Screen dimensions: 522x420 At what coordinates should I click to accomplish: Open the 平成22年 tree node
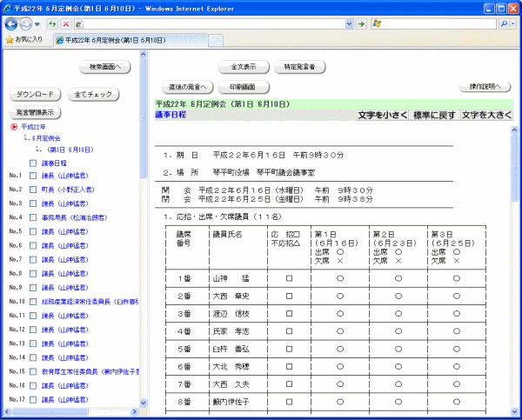(33, 127)
